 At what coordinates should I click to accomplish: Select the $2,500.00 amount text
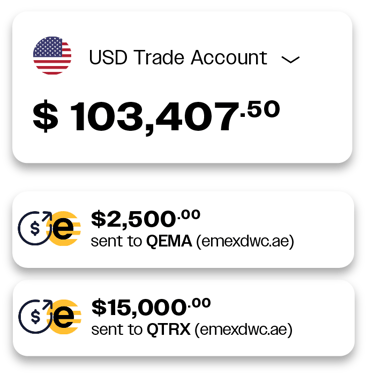146,219
